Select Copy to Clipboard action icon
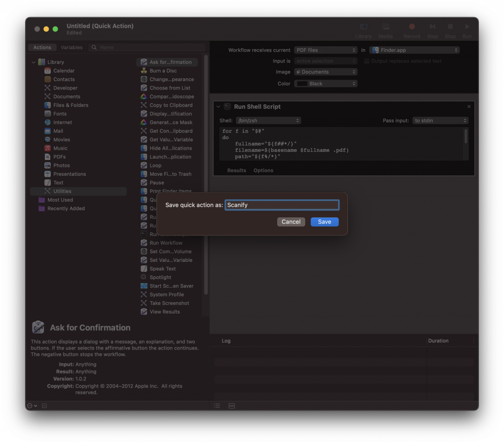The width and height of the screenshot is (504, 444). click(x=144, y=105)
